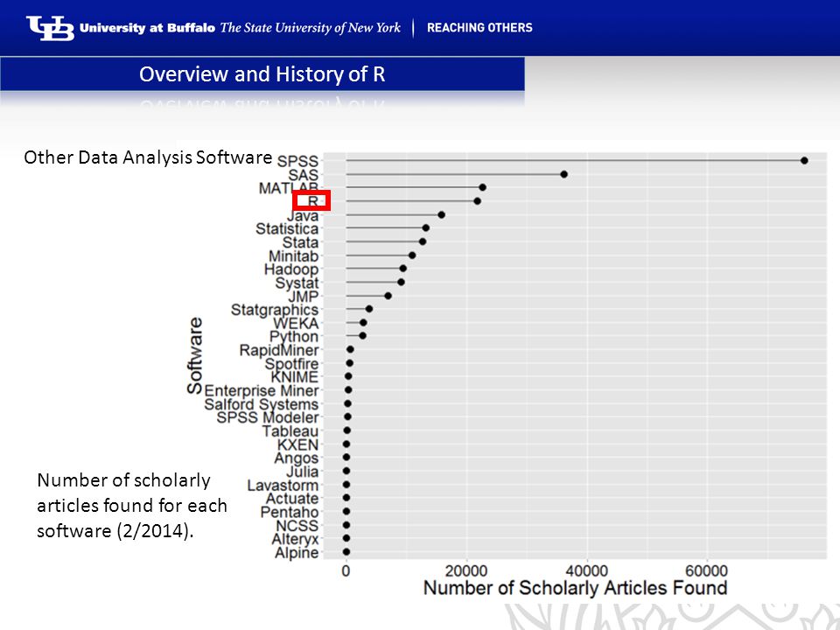Click the Java data point dot
Viewport: 840px width, 630px height.
click(441, 215)
